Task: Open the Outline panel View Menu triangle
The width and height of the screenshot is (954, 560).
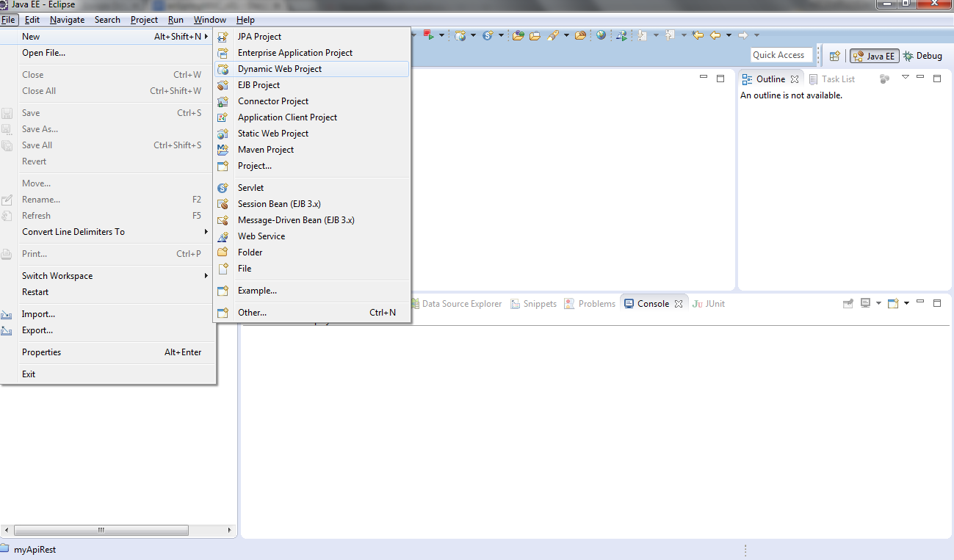Action: pos(906,77)
